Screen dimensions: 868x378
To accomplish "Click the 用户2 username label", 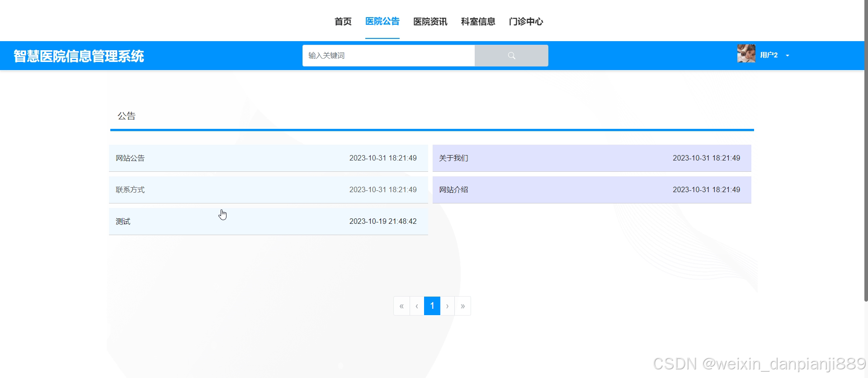I will [769, 55].
